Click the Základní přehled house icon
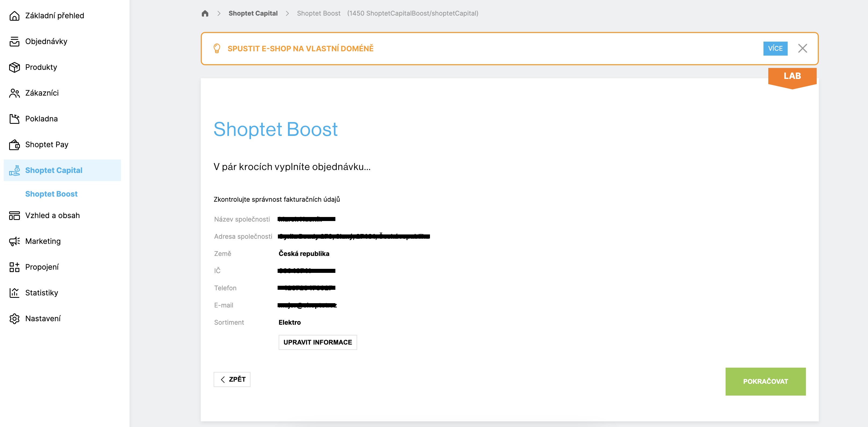Screen dimensions: 868x427 coord(14,16)
